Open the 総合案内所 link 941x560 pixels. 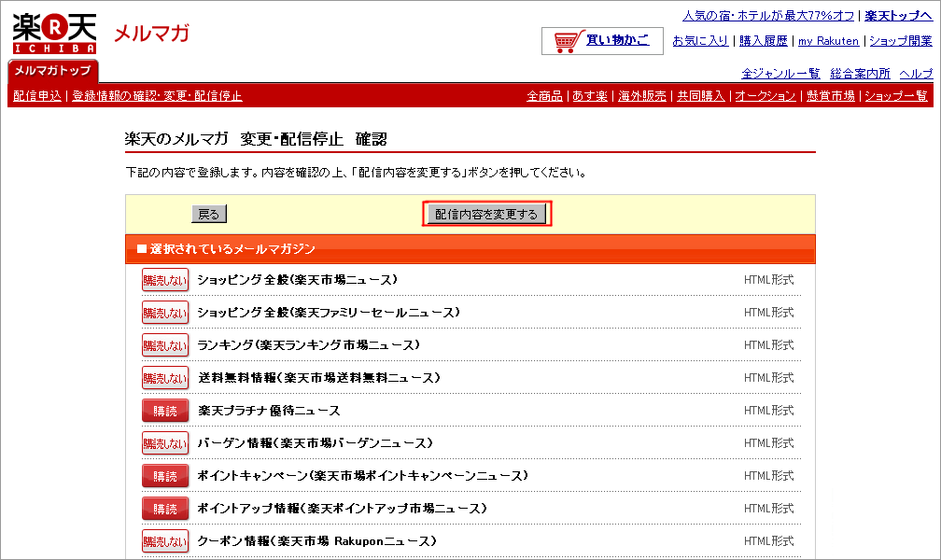point(860,74)
